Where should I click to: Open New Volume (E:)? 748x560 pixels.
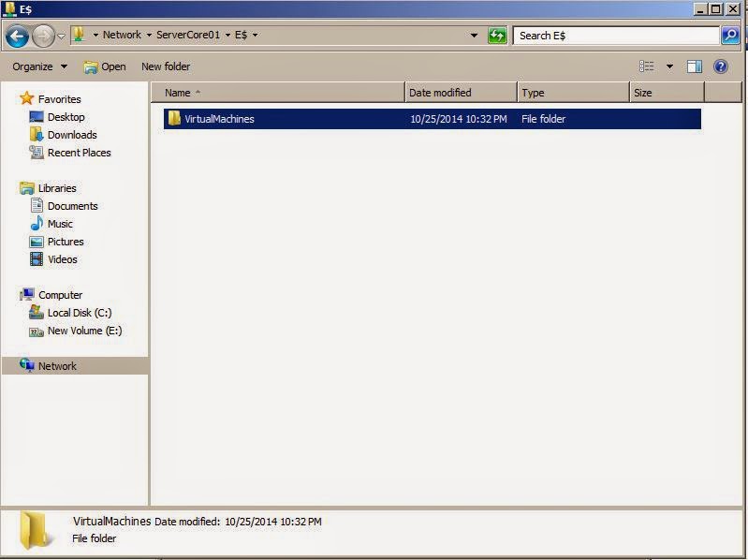(85, 331)
